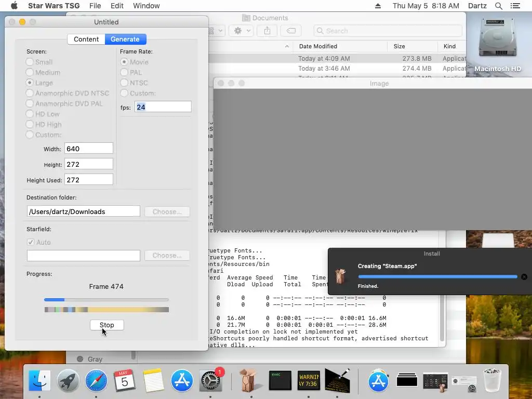Click the Steam.app install progress bar

click(437, 277)
